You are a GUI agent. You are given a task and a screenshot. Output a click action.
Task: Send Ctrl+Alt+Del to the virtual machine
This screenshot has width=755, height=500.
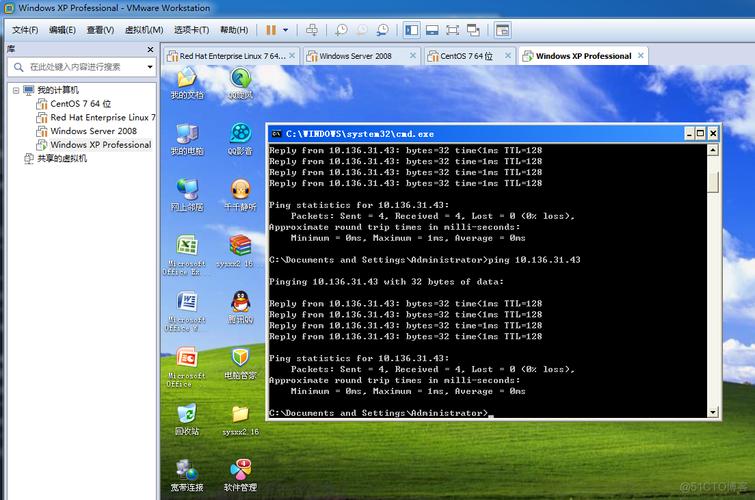pos(312,30)
